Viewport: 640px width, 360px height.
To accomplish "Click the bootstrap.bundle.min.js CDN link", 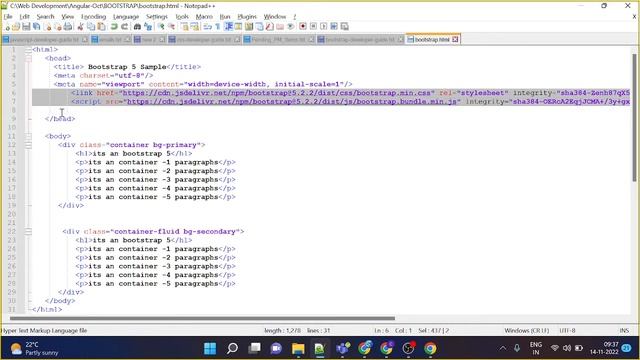I will [292, 102].
